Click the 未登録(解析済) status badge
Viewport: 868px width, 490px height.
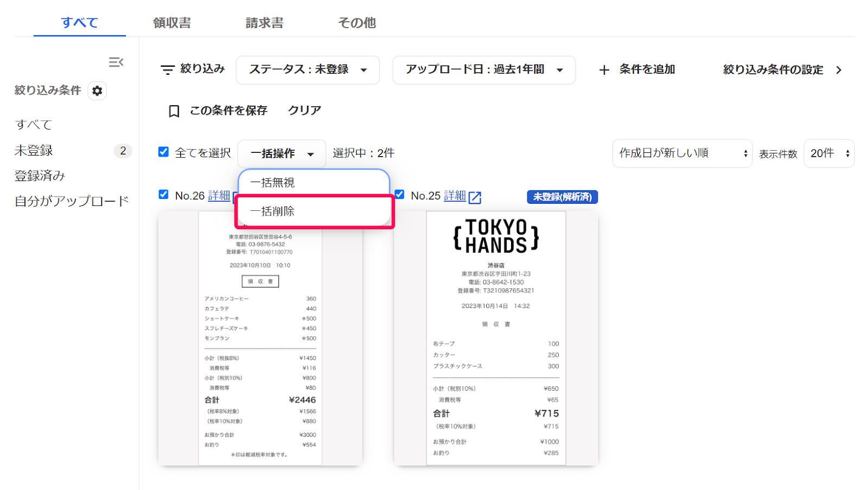[x=563, y=197]
